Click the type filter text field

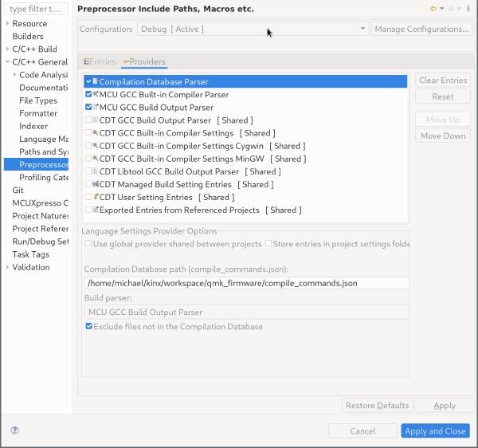(36, 9)
